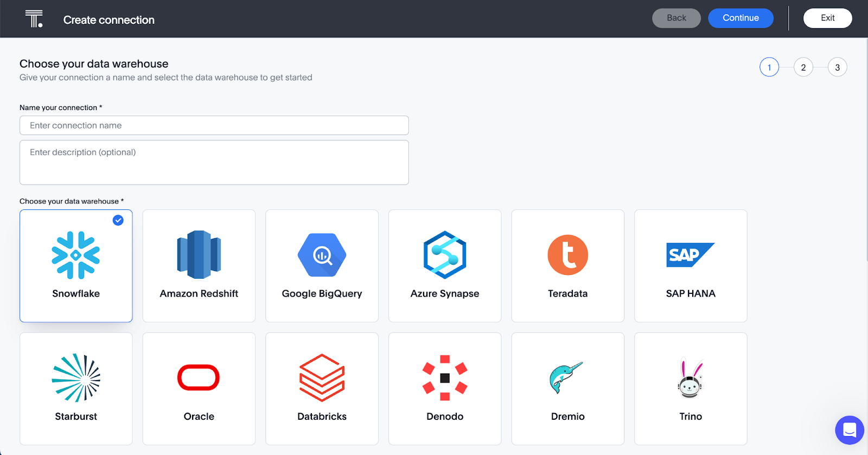868x455 pixels.
Task: Choose the SAP HANA logo
Action: (x=690, y=255)
